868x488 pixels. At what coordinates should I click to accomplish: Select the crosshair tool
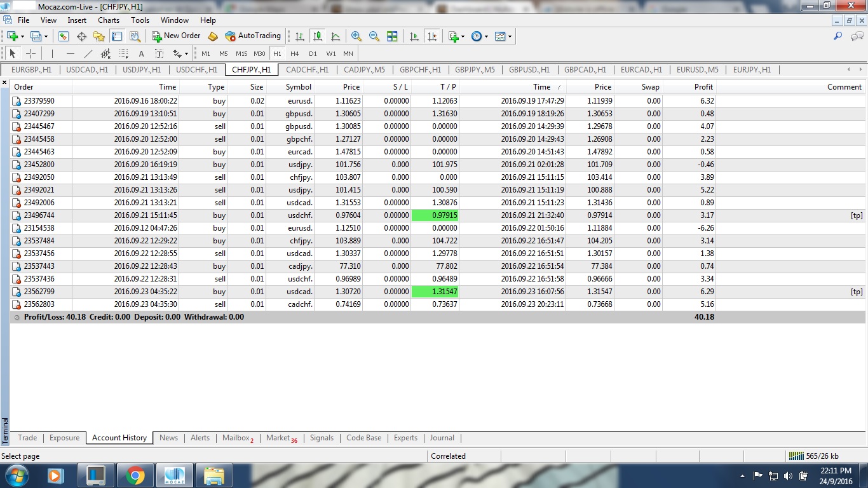coord(31,53)
